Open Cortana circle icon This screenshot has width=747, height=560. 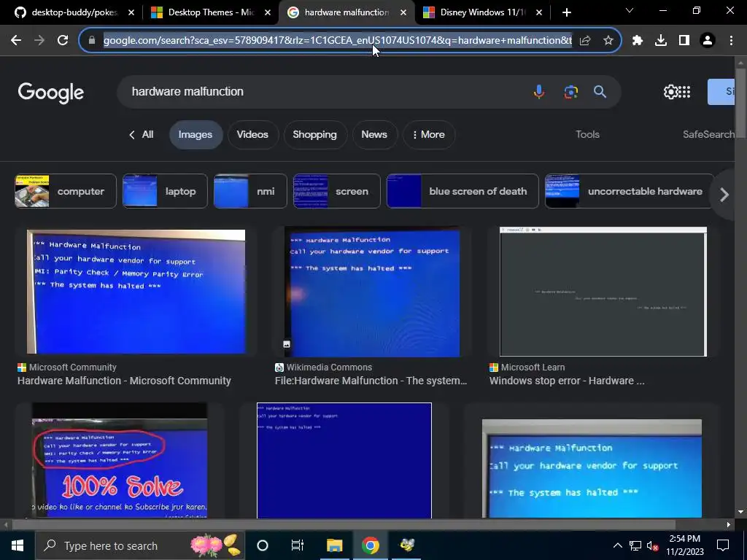point(262,545)
